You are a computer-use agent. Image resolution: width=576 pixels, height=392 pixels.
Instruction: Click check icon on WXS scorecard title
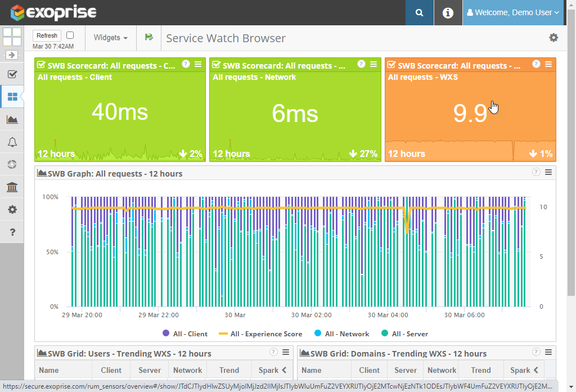click(391, 65)
